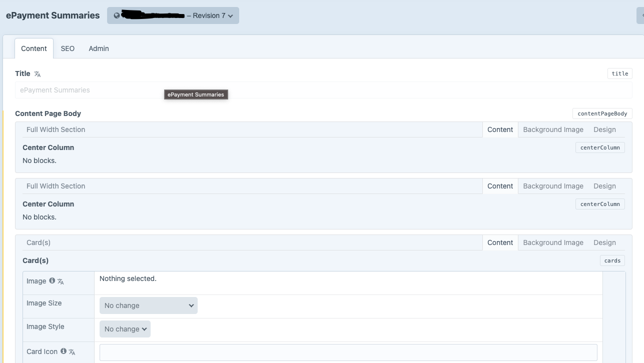Copy the cards field handle

coord(612,260)
